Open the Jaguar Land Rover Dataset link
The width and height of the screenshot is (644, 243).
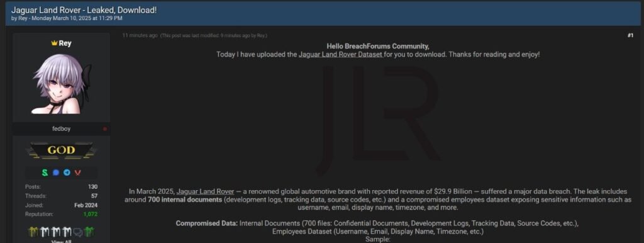[x=340, y=54]
